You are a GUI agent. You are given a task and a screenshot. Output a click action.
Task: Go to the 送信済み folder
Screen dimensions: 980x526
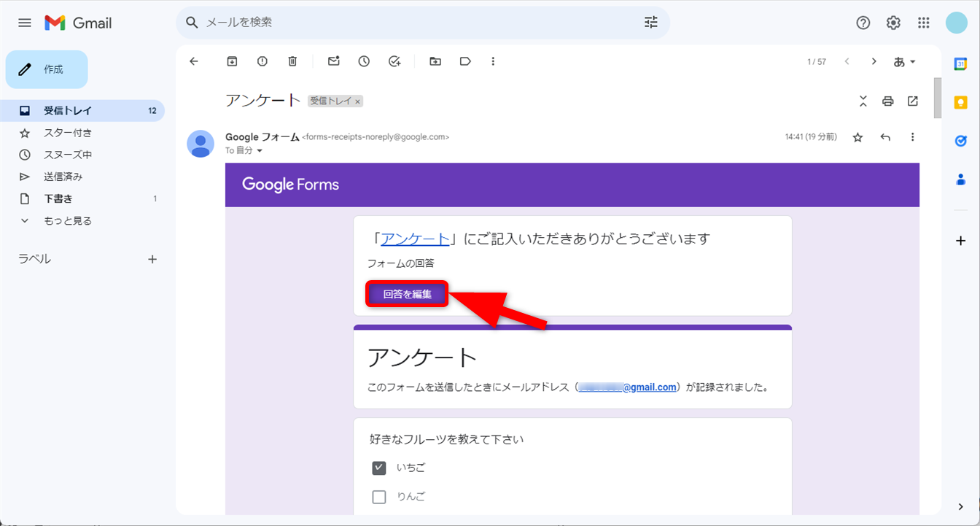[63, 177]
